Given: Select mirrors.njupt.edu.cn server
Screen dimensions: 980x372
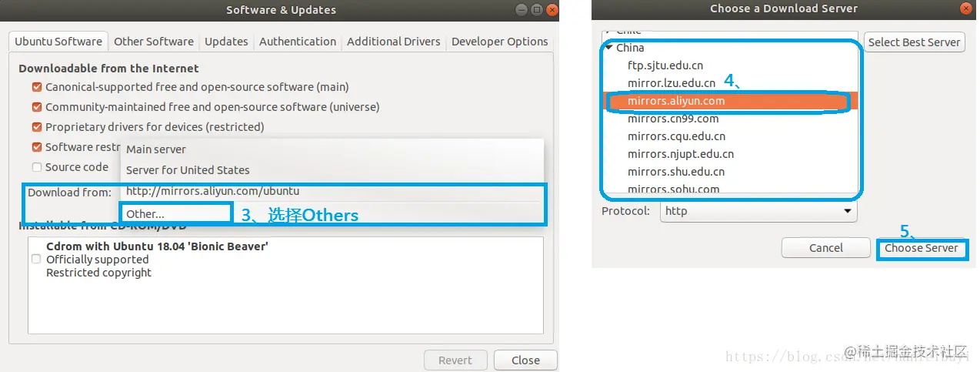Looking at the screenshot, I should coord(681,154).
